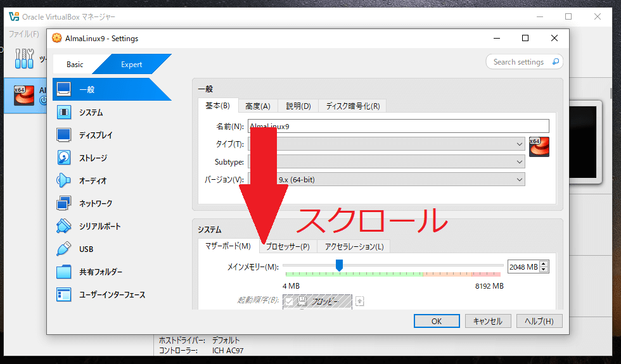
Task: Click the ICH AC97 controller text in Manager
Action: point(227,351)
